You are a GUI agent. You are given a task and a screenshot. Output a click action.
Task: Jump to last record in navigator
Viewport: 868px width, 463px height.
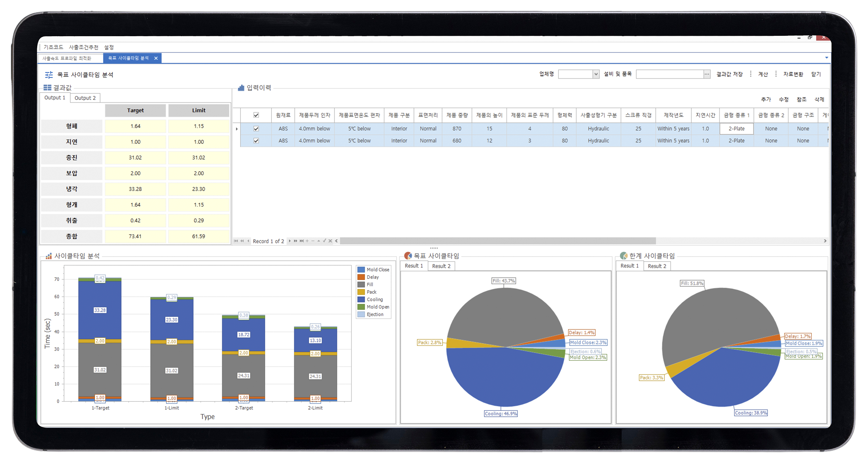(302, 241)
